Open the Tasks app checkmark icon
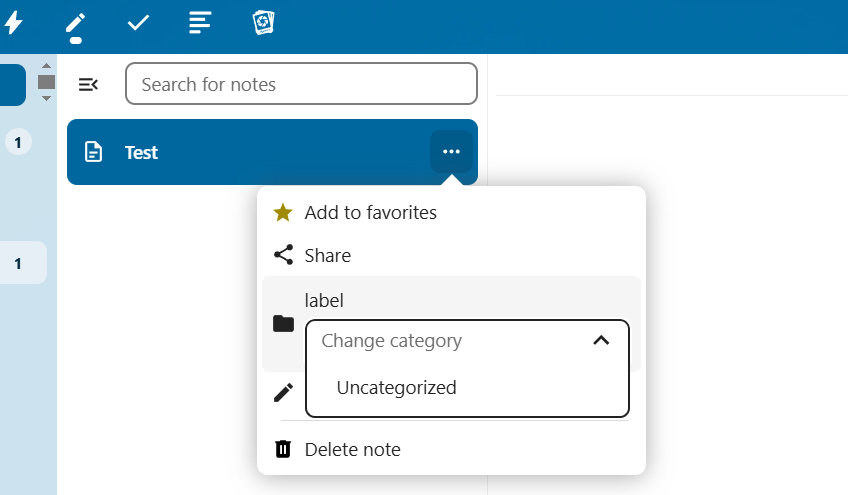 coord(139,22)
